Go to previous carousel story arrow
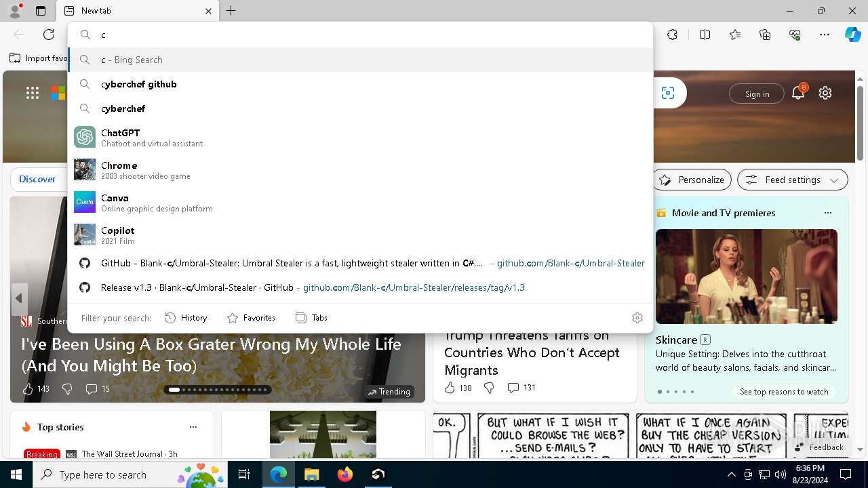868x488 pixels. 19,298
